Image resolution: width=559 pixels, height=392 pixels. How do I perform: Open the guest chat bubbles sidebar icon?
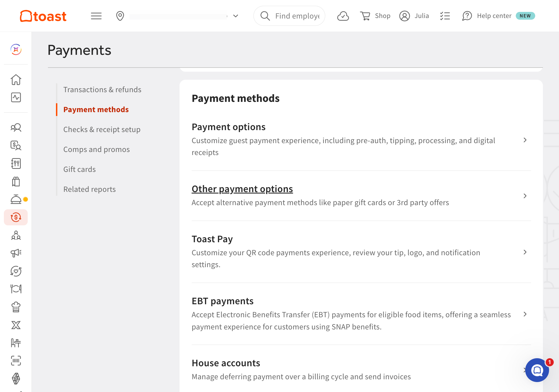[16, 127]
